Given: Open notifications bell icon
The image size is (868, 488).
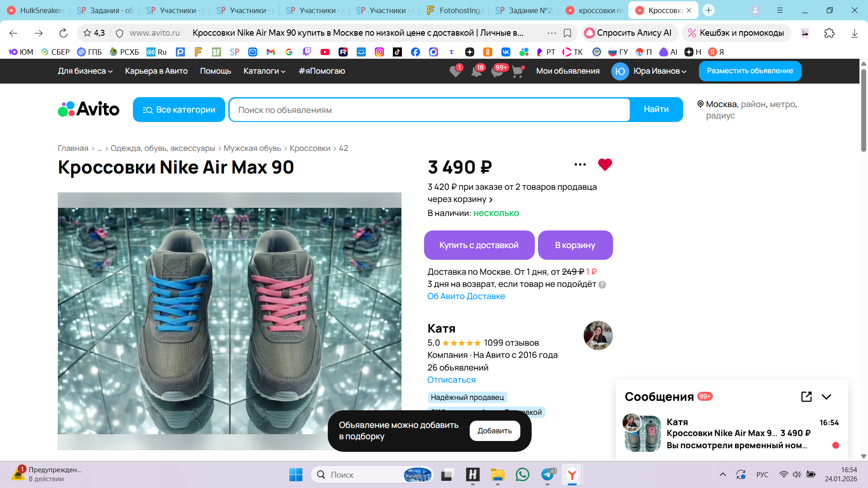Looking at the screenshot, I should pyautogui.click(x=476, y=71).
